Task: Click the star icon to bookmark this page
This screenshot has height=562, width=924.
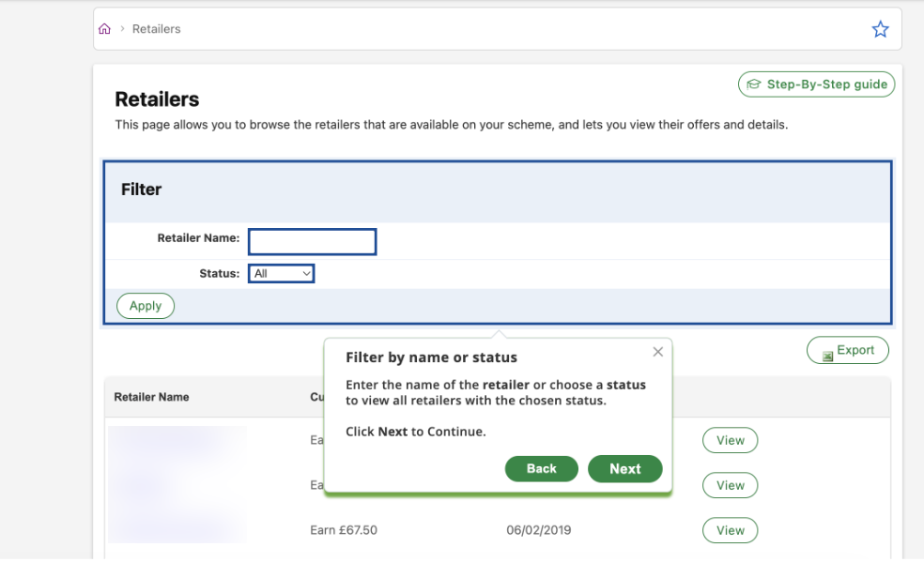Action: tap(880, 28)
